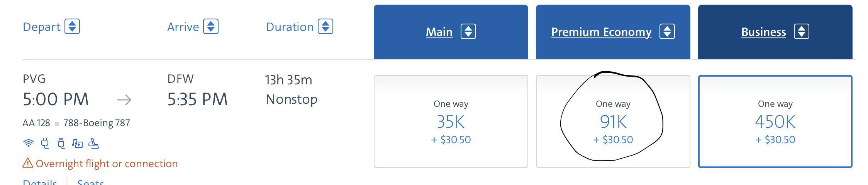
Task: Click sort arrows beside Premium Economy
Action: point(667,31)
